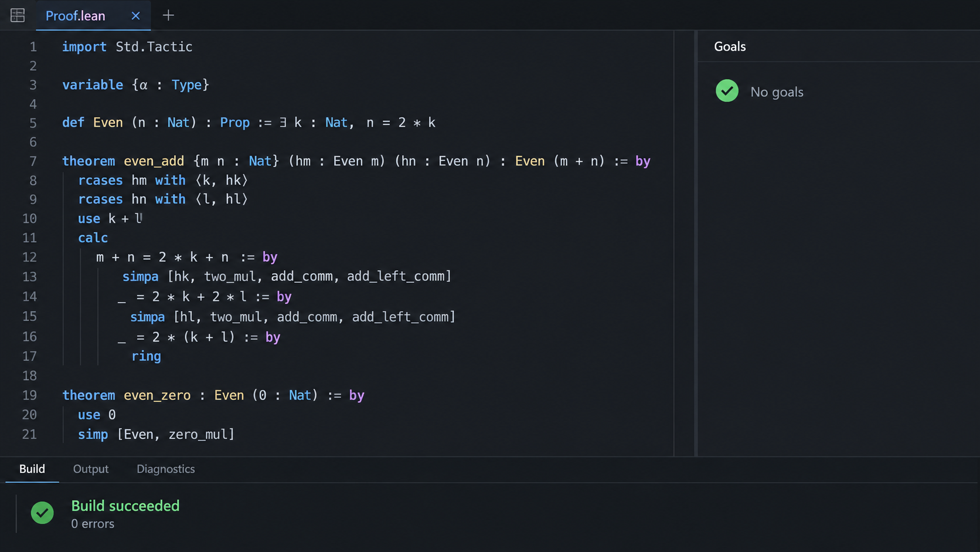Click the 'simpa [hk, two_mul...' line

(287, 276)
